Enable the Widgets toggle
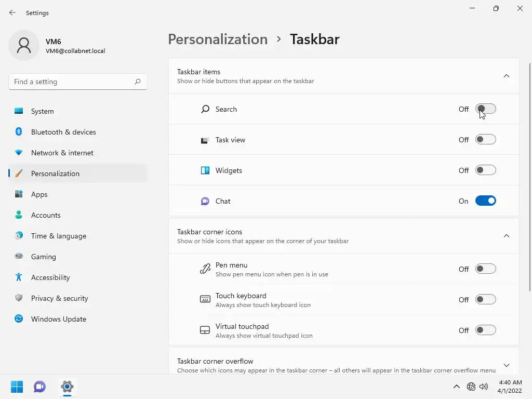 pyautogui.click(x=486, y=170)
